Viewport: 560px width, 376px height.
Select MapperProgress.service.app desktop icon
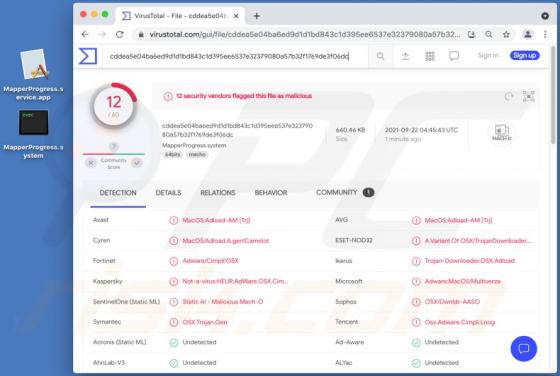(34, 75)
